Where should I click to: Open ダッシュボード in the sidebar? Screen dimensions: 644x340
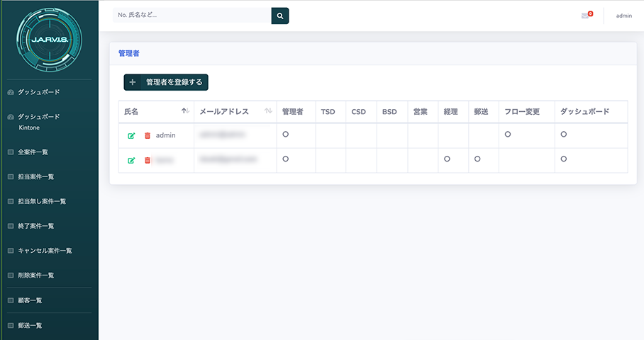point(38,92)
